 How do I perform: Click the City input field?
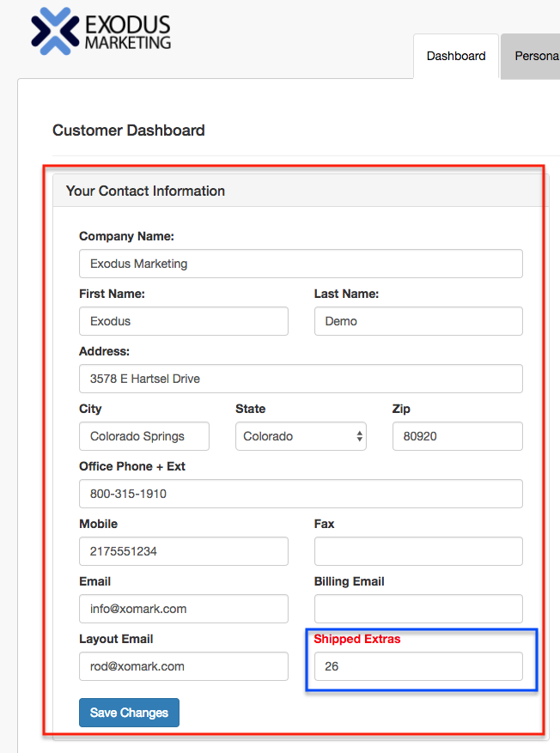144,436
